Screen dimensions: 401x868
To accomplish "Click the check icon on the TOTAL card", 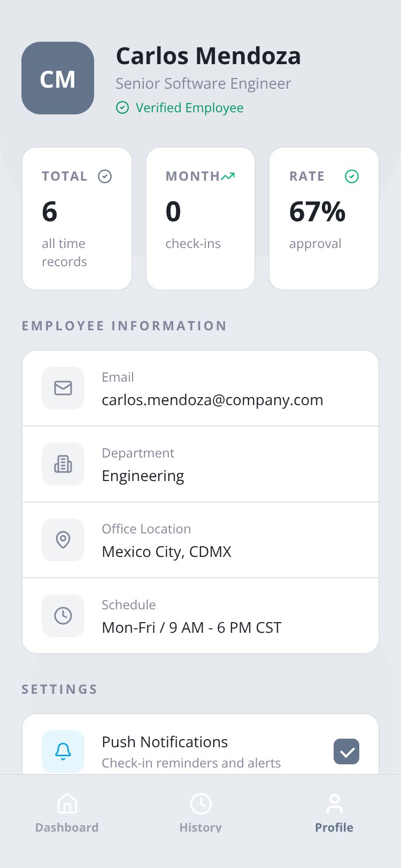I will tap(105, 176).
